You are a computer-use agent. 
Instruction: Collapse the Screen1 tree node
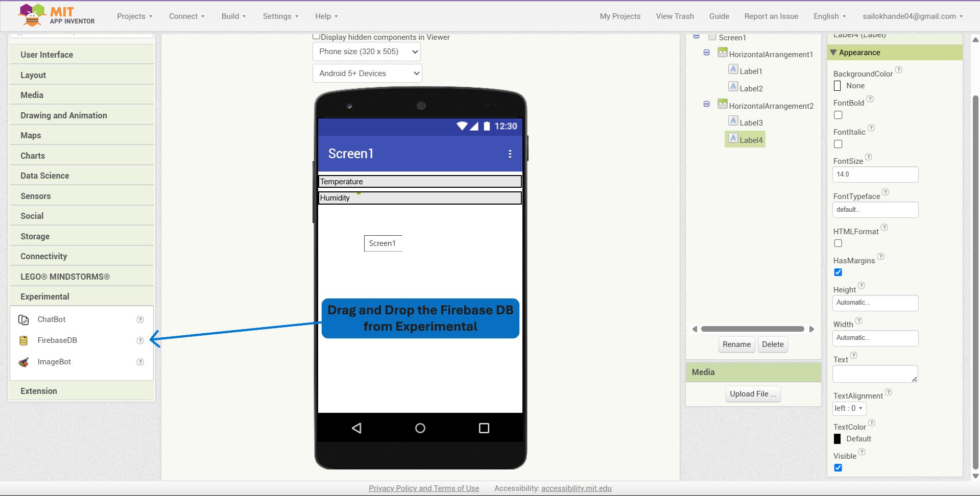tap(696, 36)
